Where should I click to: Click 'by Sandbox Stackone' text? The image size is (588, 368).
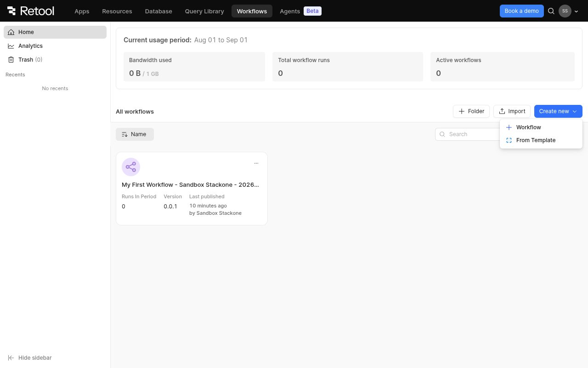coord(215,213)
